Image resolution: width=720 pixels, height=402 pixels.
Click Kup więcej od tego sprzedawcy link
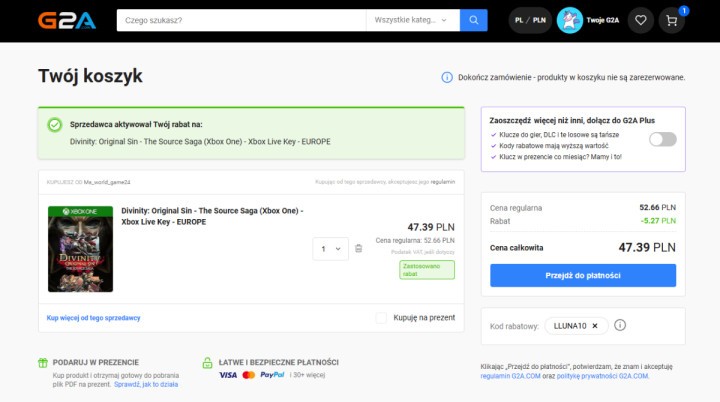(x=93, y=317)
